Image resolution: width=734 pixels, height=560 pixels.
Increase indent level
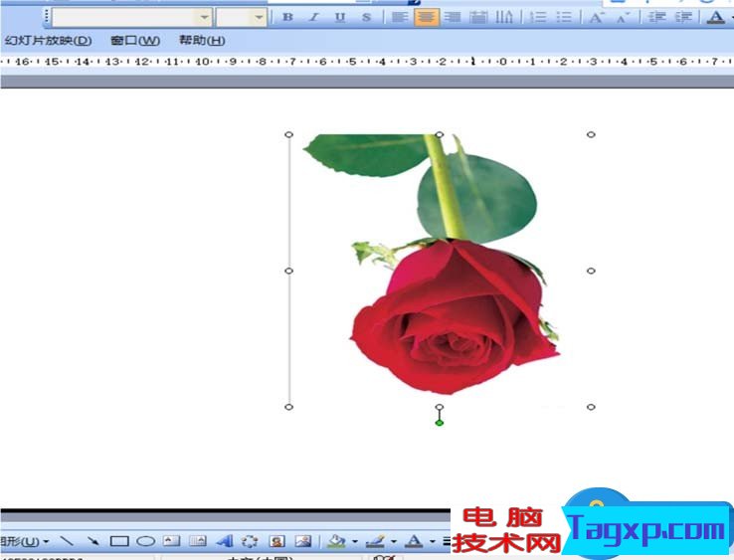(683, 17)
